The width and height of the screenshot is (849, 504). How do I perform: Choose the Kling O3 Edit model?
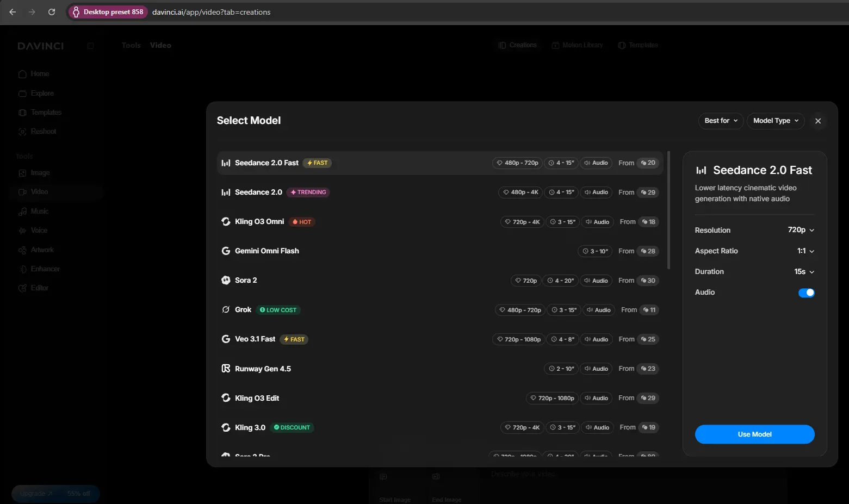coord(439,398)
